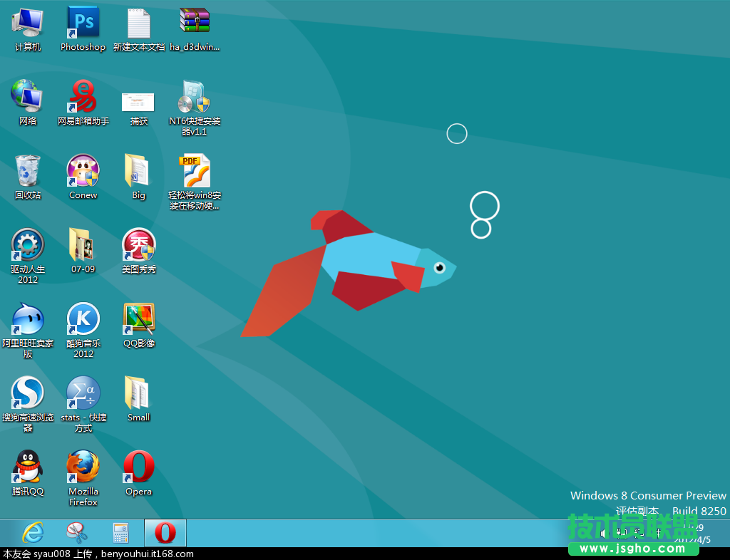
Task: Open the 网易邮箱助手 shortcut
Action: pyautogui.click(x=83, y=97)
